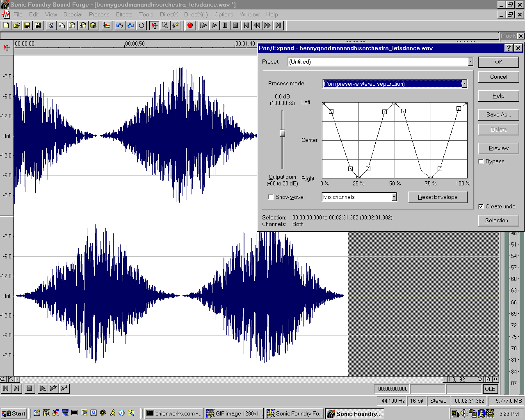
Task: Click Go to Start in the main toolbar
Action: click(x=246, y=25)
